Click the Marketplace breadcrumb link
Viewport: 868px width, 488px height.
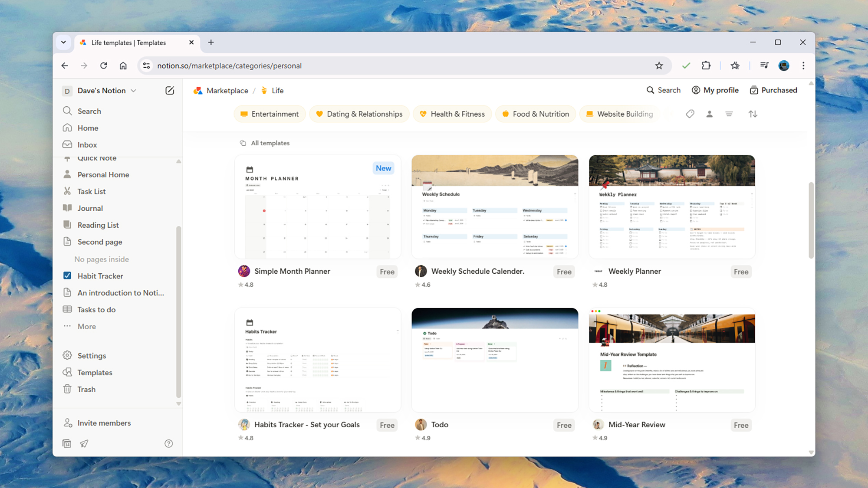pos(227,91)
